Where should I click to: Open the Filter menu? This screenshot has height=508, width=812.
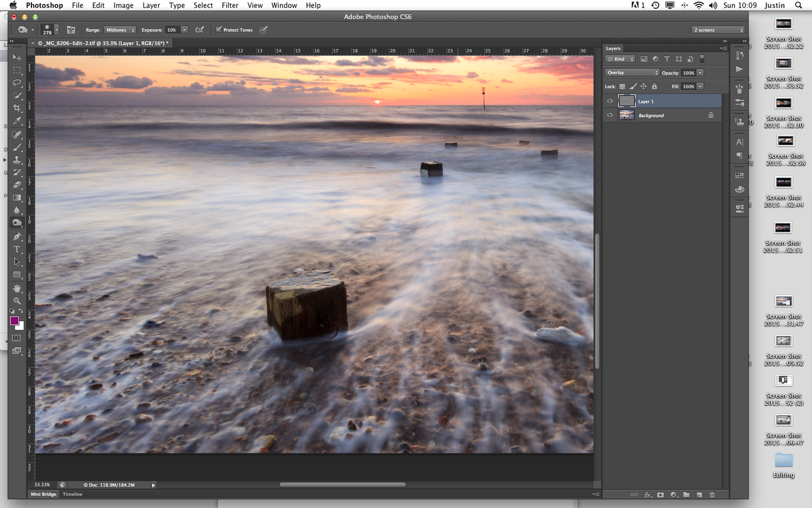(230, 5)
